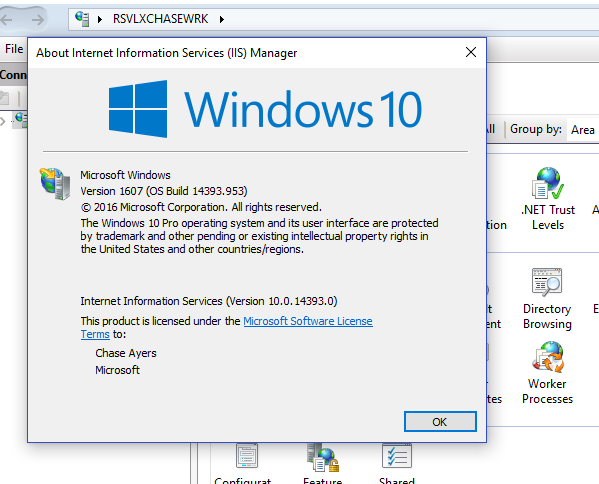Click the arrow before RSVLXCHASEWRK breadcrumb
Viewport: 599px width, 484px height.
point(100,19)
